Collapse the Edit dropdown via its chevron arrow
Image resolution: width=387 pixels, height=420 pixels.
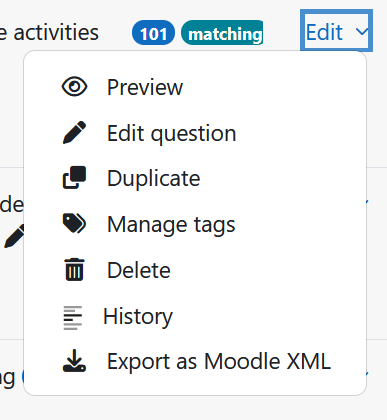pos(362,31)
